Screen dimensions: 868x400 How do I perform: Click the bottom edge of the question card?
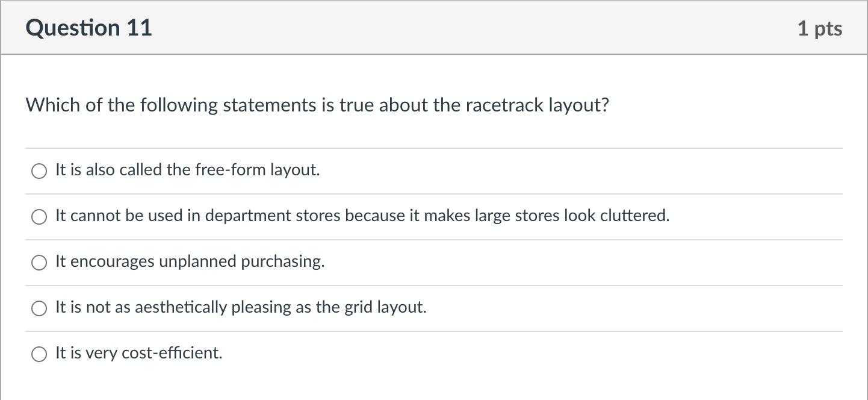[433, 399]
